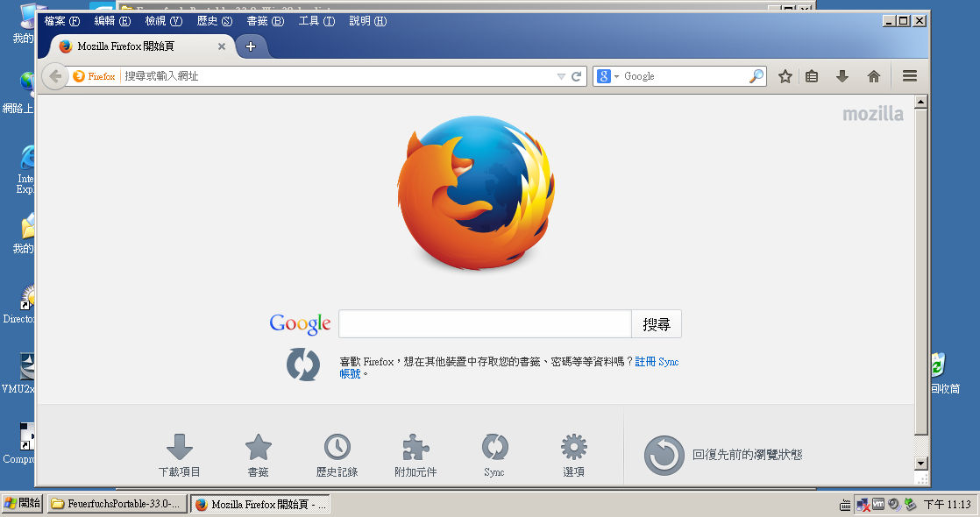Click the Firefox identity icon in address bar
Viewport: 980px width, 517px height.
click(79, 76)
